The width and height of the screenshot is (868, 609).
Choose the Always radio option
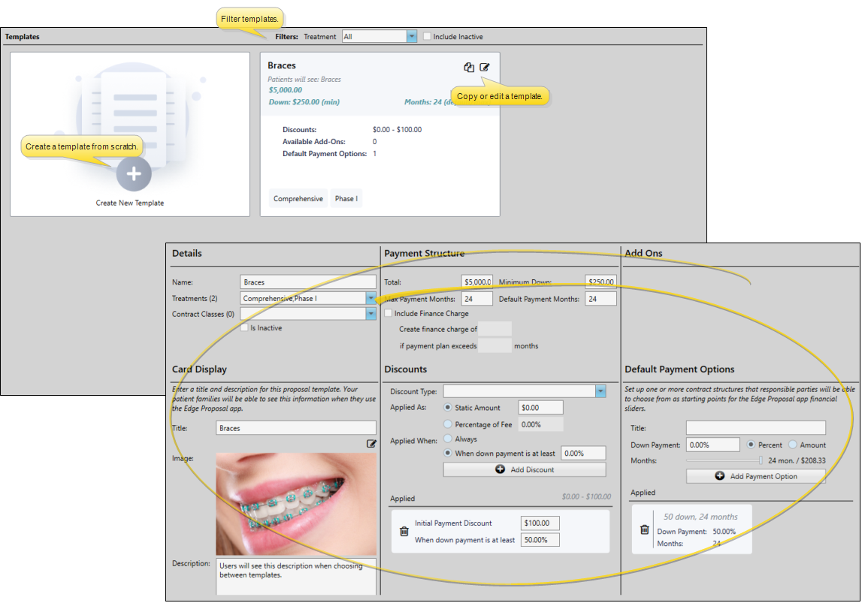[x=448, y=439]
